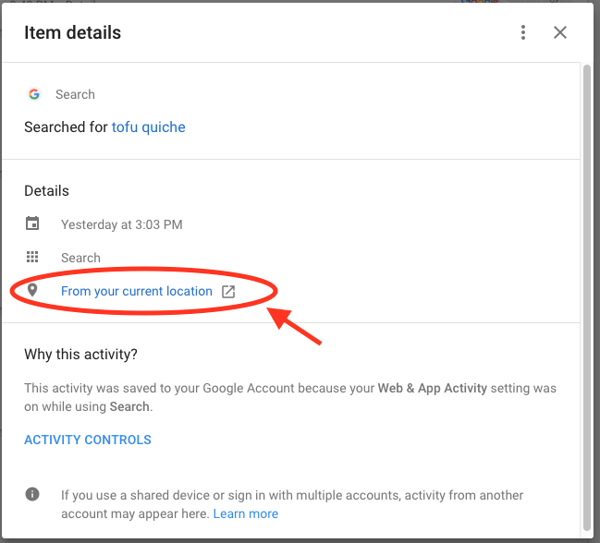Open the "tofu quiche" search link
Image resolution: width=600 pixels, height=543 pixels.
148,127
